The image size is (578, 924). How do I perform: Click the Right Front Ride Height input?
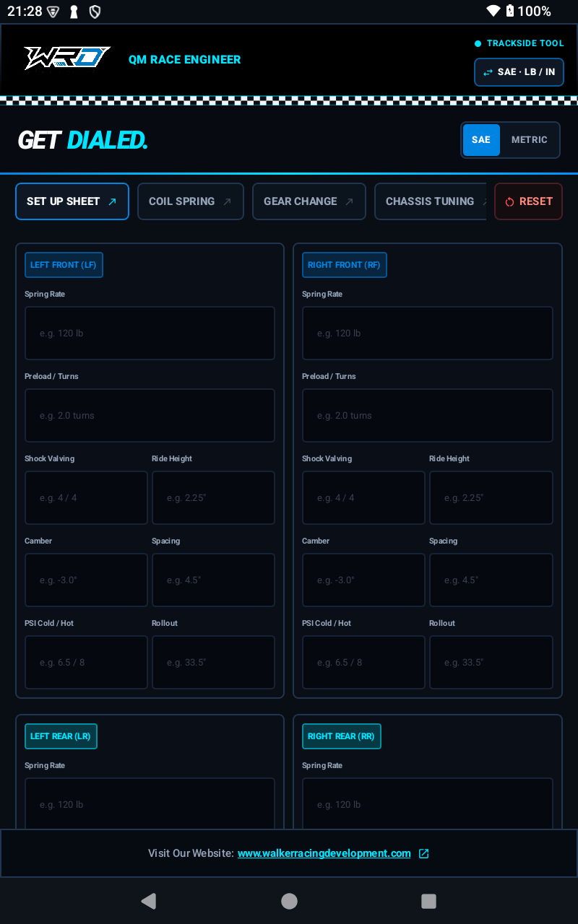point(491,498)
